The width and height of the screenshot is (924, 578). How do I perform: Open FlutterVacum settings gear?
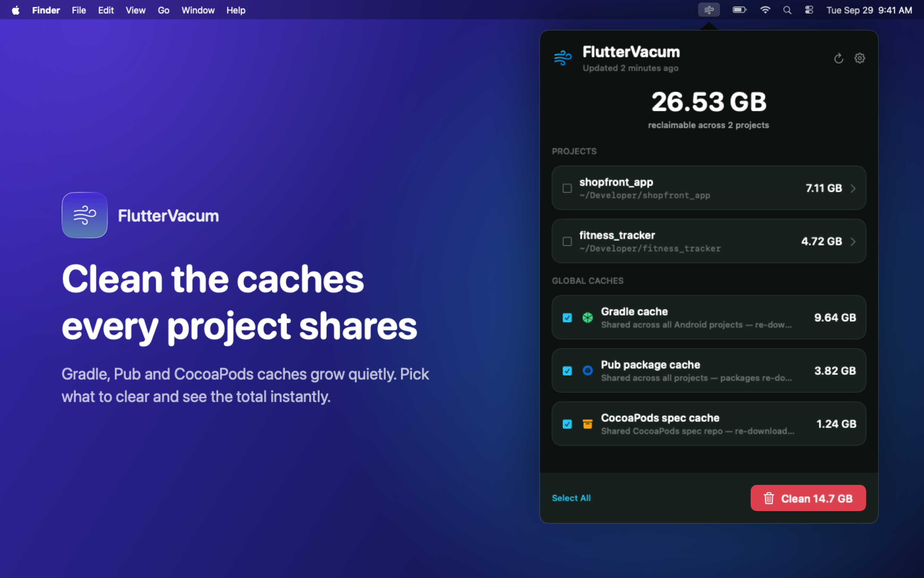click(x=860, y=58)
